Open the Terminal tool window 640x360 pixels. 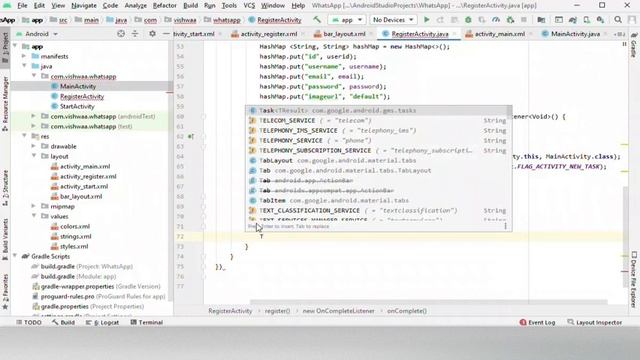coord(147,322)
